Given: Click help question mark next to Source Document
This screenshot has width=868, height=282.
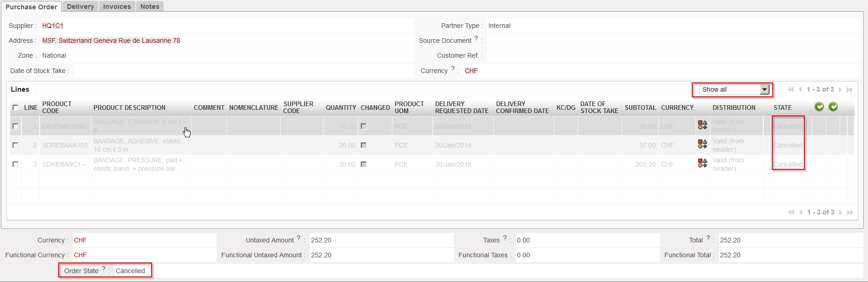Looking at the screenshot, I should (476, 39).
